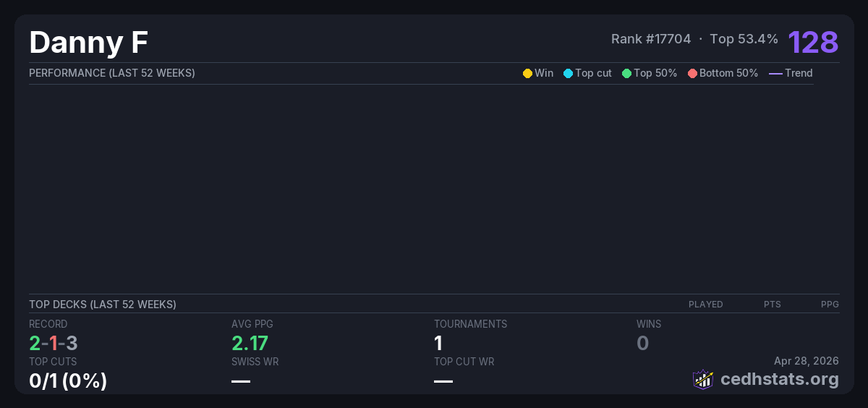Sort decks by the PTS column
This screenshot has width=868, height=408.
(772, 305)
